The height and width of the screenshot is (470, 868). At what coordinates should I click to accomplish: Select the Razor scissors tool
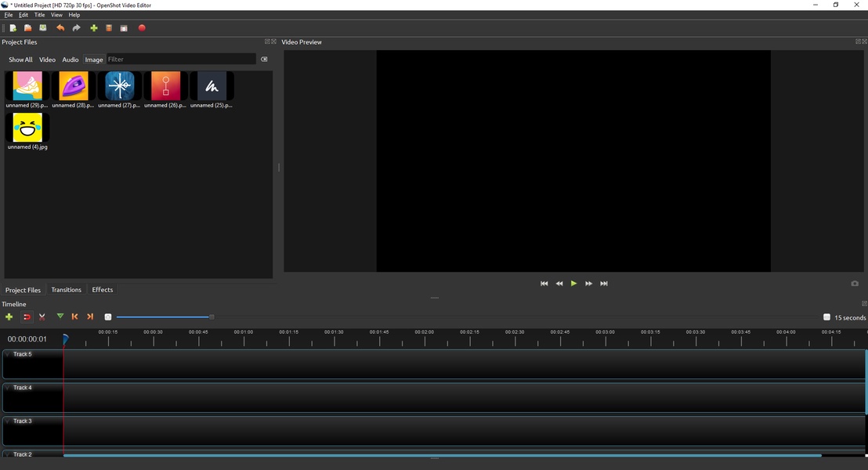[42, 316]
